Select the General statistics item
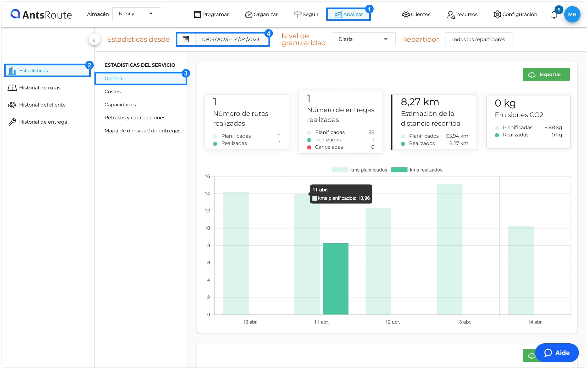 tap(141, 79)
